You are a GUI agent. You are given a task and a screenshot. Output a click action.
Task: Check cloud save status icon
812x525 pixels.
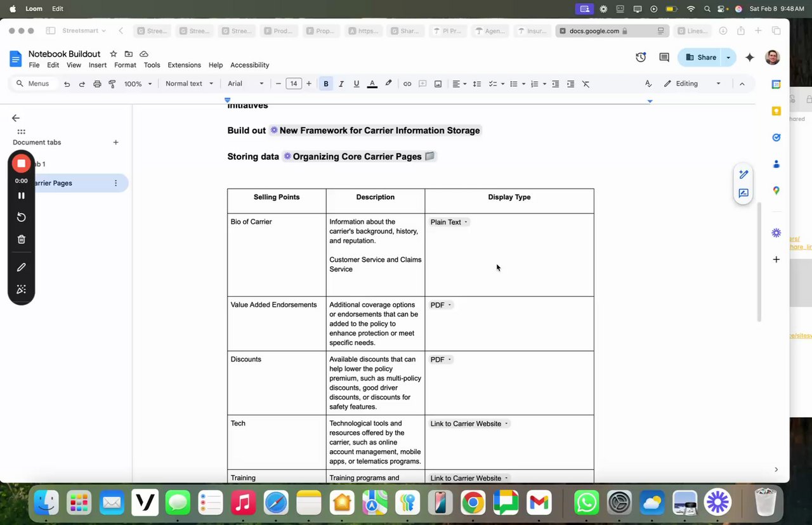point(144,54)
